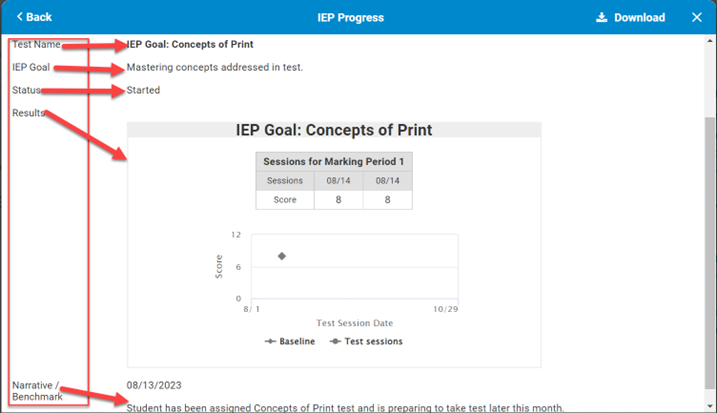Click the IEP Goal description text
Image resolution: width=717 pixels, height=413 pixels.
(214, 67)
